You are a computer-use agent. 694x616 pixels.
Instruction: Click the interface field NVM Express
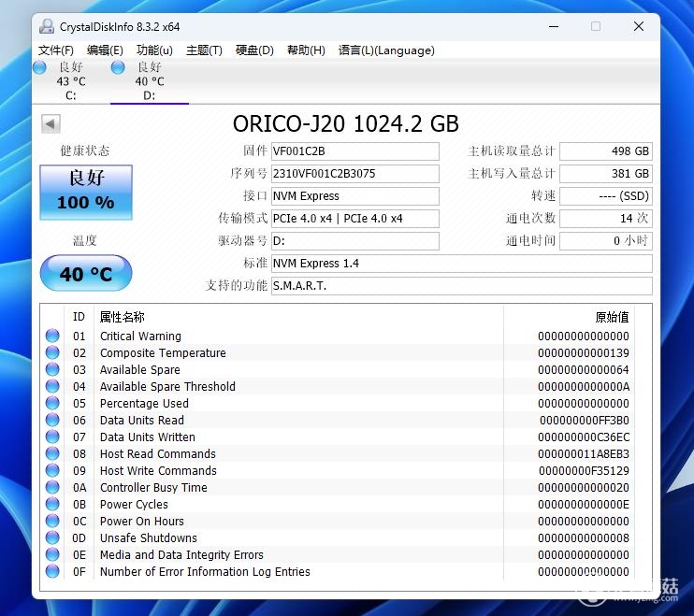355,196
